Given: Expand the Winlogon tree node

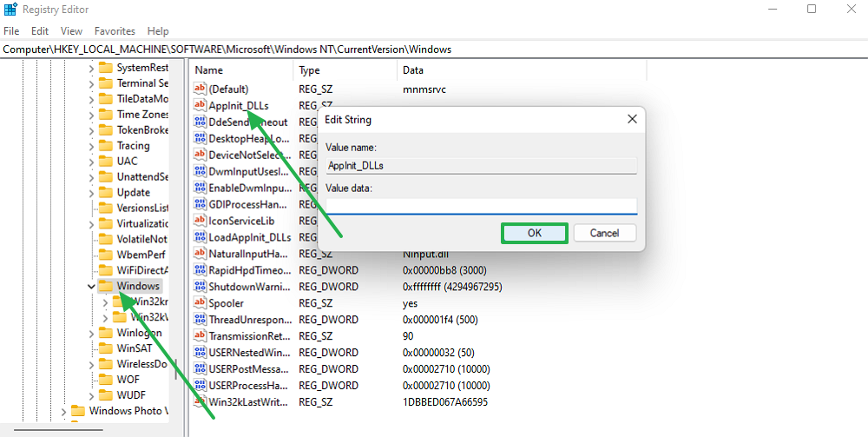Looking at the screenshot, I should pos(91,333).
